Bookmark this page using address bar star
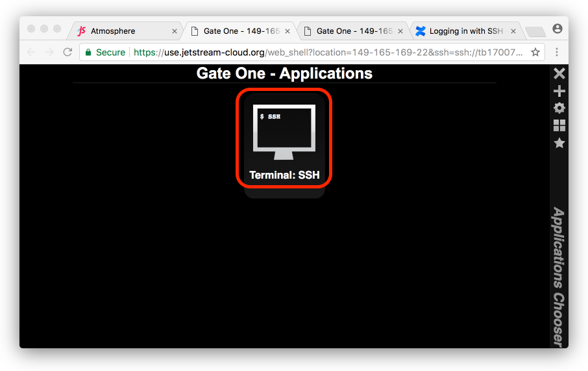Viewport: 588px width, 371px height. (535, 52)
